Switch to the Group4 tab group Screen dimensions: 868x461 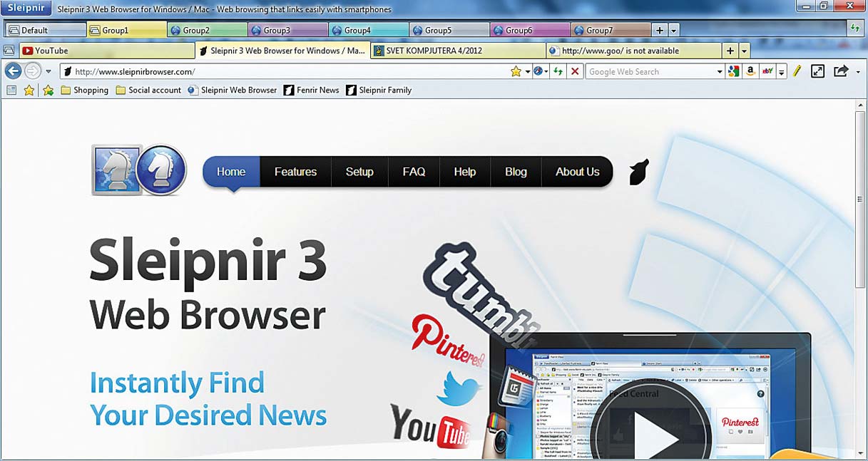tap(368, 31)
